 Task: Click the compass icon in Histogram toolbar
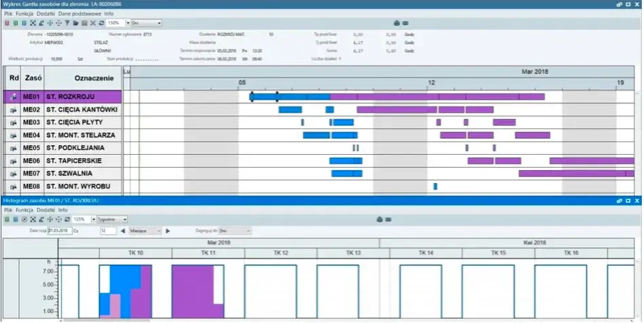tap(24, 220)
